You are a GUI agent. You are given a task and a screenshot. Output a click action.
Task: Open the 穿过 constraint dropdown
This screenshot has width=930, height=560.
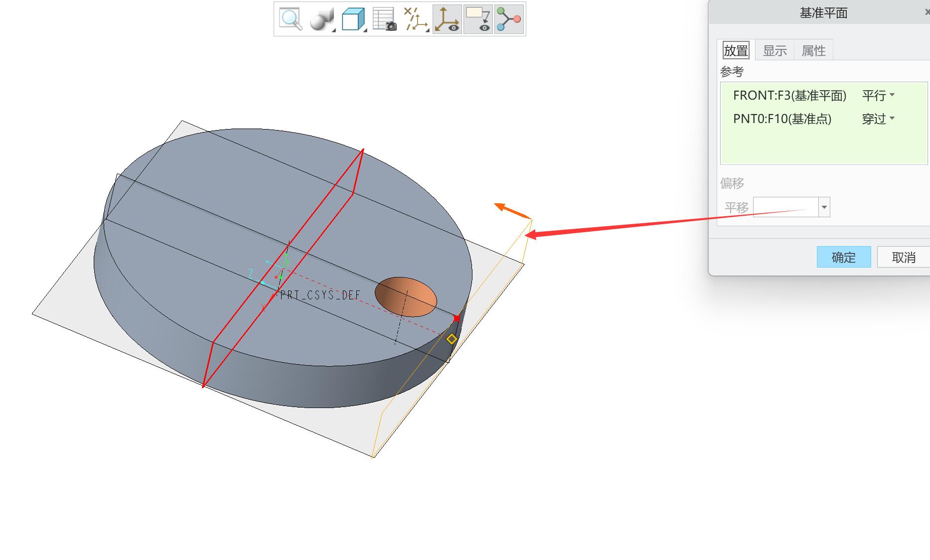coord(878,119)
